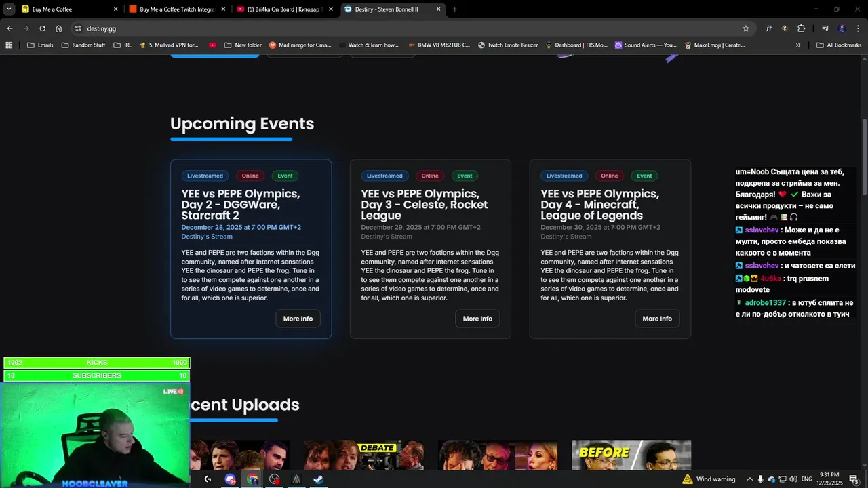Click December 28, 2025 event date
This screenshot has height=488, width=868.
241,228
